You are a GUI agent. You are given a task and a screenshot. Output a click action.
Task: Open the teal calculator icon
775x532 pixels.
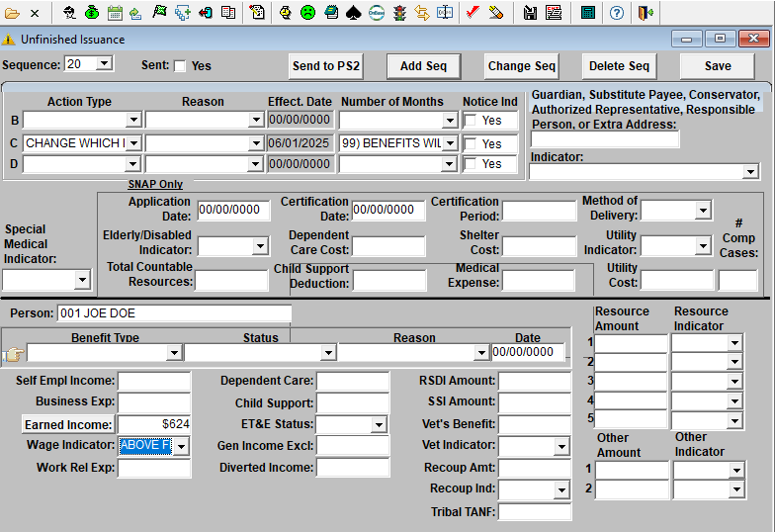587,12
